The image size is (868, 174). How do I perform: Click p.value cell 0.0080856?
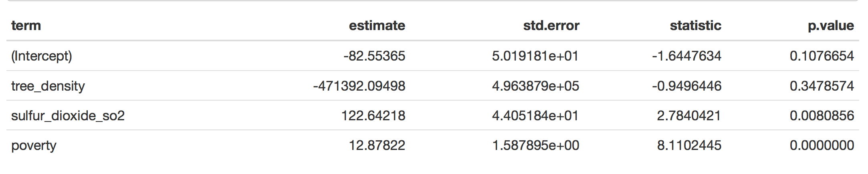(x=822, y=115)
